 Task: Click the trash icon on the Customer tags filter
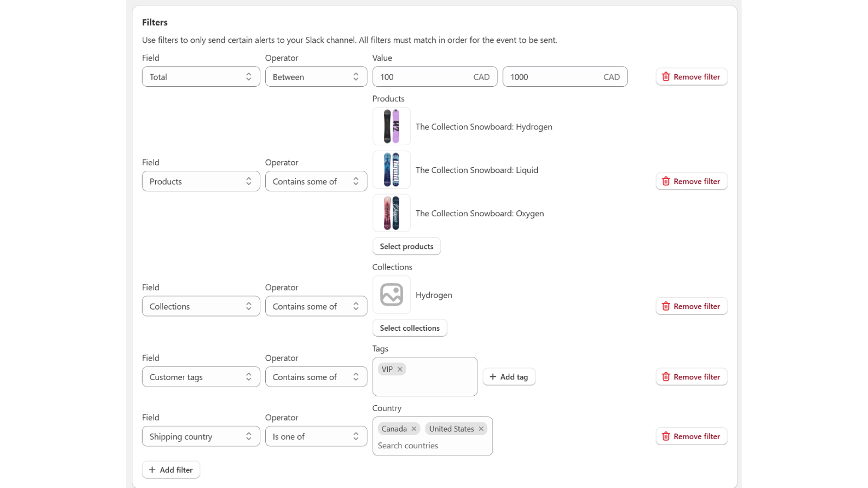pos(666,376)
